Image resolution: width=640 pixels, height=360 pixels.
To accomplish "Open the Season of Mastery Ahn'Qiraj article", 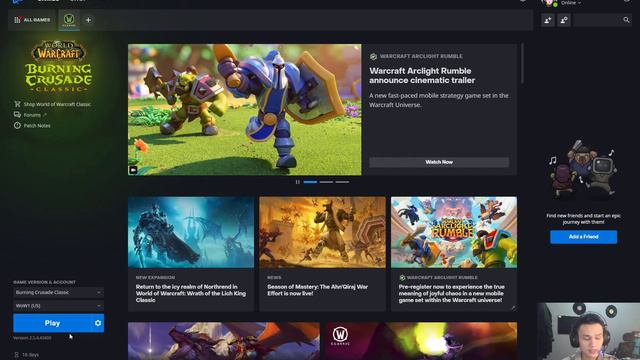I will (x=318, y=290).
